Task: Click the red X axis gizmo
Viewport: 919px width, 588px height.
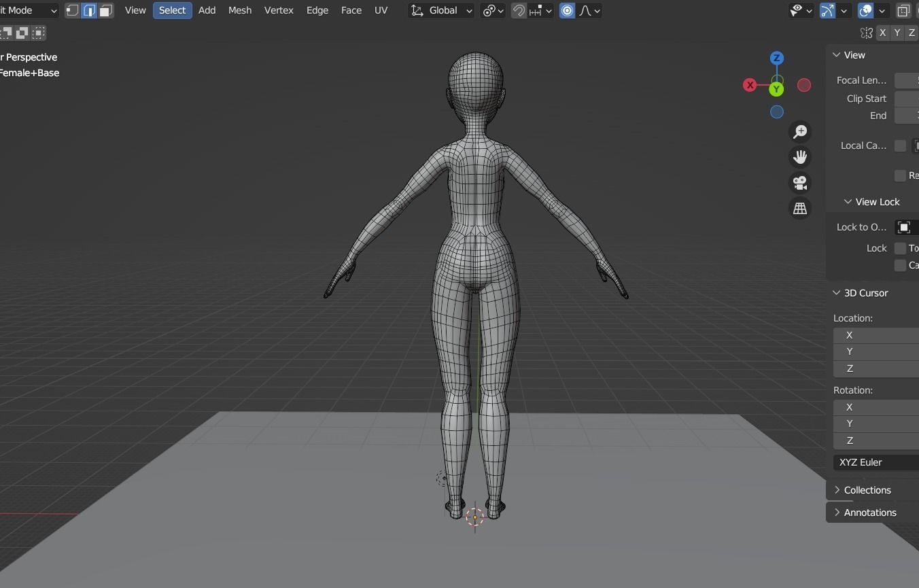Action: click(750, 85)
